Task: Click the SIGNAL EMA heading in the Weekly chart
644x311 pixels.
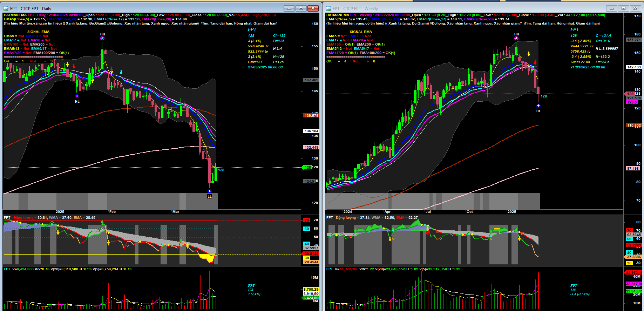Action: point(361,32)
